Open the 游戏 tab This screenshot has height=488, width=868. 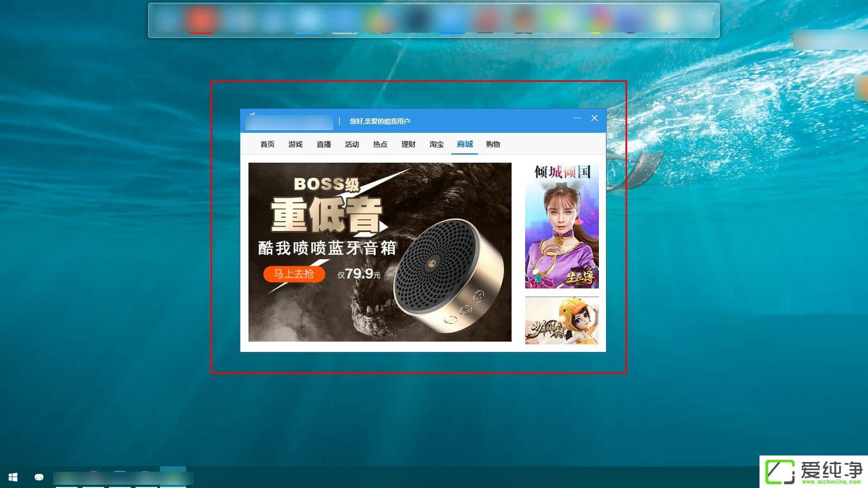[x=295, y=144]
